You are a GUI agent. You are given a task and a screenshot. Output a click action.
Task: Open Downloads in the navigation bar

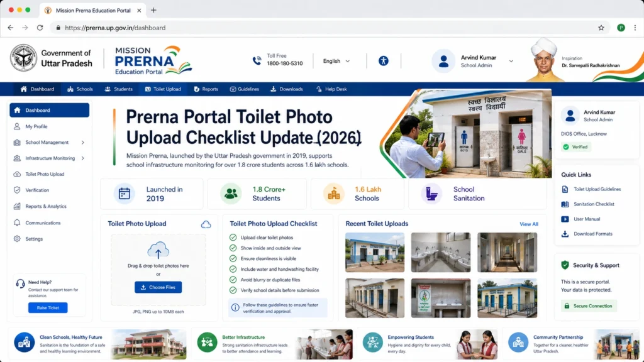(287, 89)
